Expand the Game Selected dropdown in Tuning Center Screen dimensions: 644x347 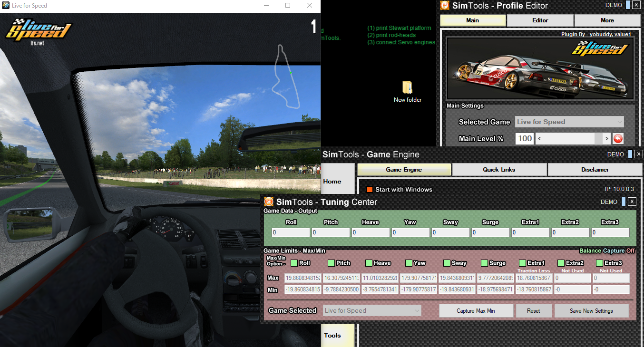pyautogui.click(x=372, y=311)
